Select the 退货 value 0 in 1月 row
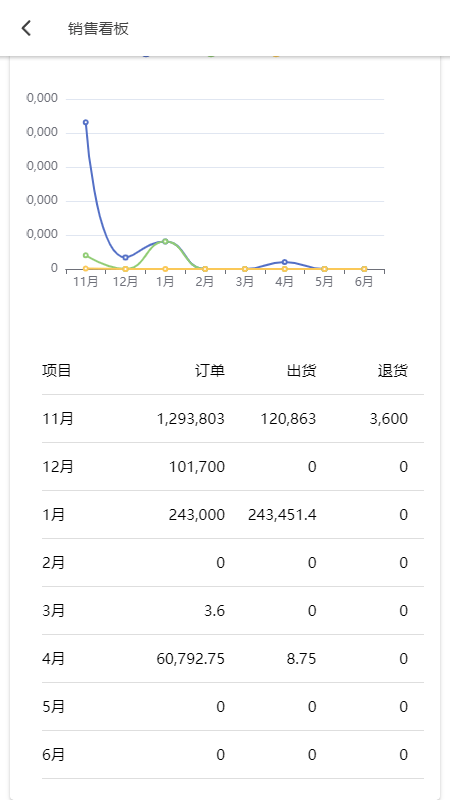Viewport: 450px width, 800px height. (404, 515)
